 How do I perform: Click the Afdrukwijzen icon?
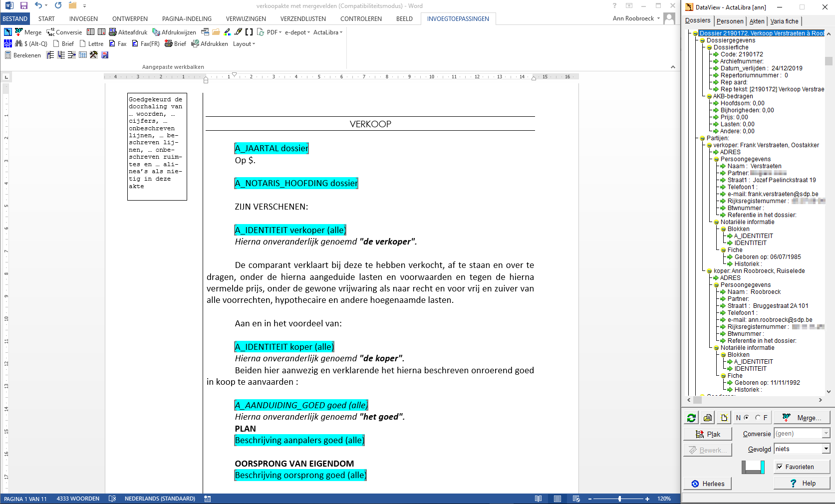click(x=156, y=32)
